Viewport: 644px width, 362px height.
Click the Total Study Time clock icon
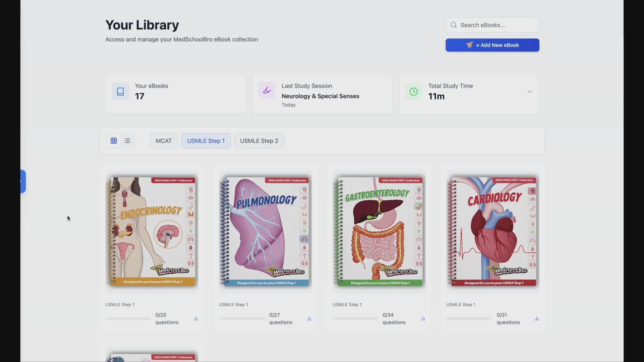coord(414,92)
